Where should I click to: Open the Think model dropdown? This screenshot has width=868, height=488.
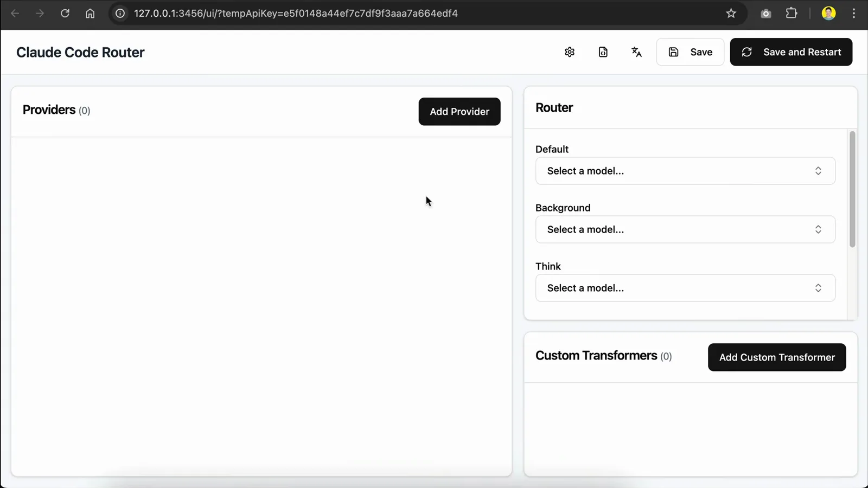point(685,288)
